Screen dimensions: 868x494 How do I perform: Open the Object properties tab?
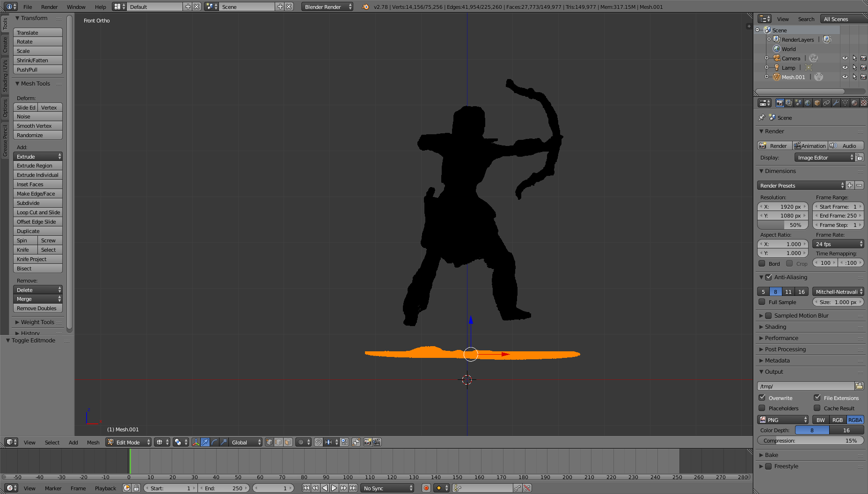tap(817, 103)
